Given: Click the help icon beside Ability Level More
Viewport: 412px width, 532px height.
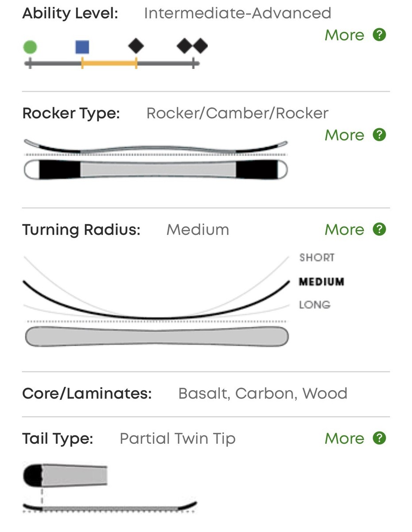Looking at the screenshot, I should [x=379, y=35].
